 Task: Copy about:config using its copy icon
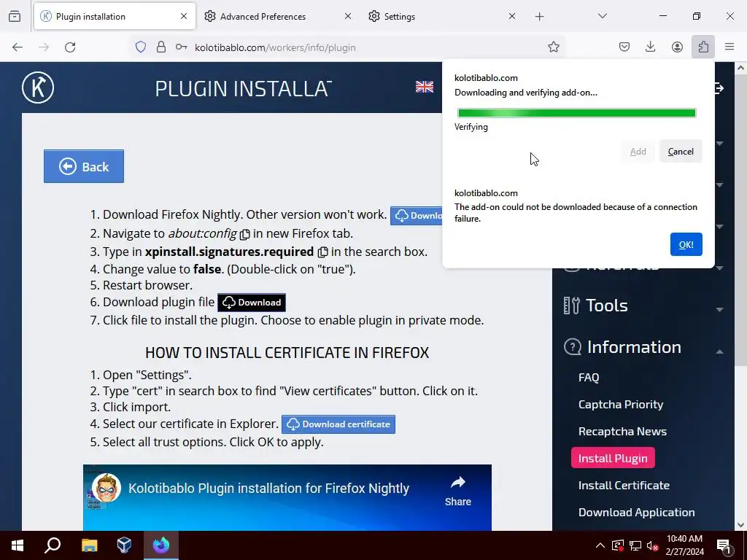pyautogui.click(x=245, y=234)
